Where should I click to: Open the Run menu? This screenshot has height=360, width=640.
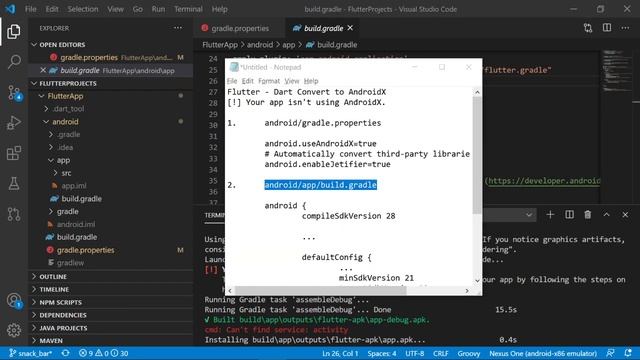click(158, 9)
